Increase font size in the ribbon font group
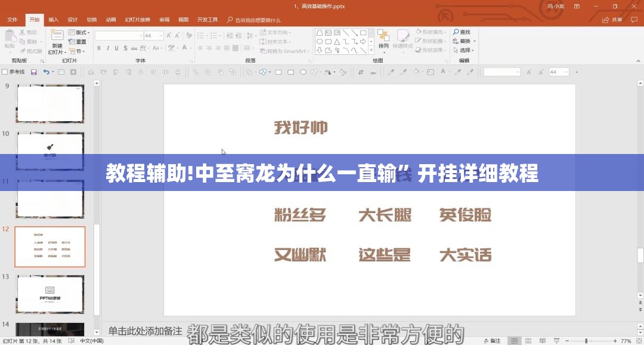 point(169,36)
